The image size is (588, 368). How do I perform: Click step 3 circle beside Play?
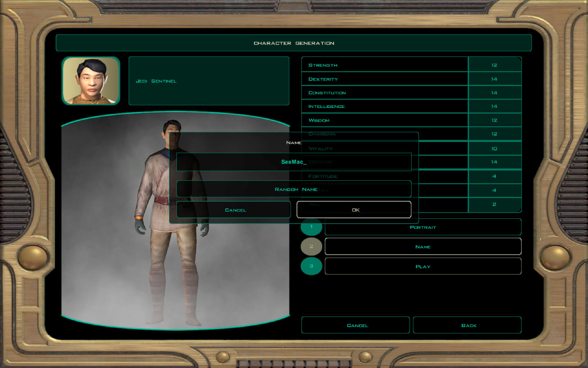(x=311, y=266)
